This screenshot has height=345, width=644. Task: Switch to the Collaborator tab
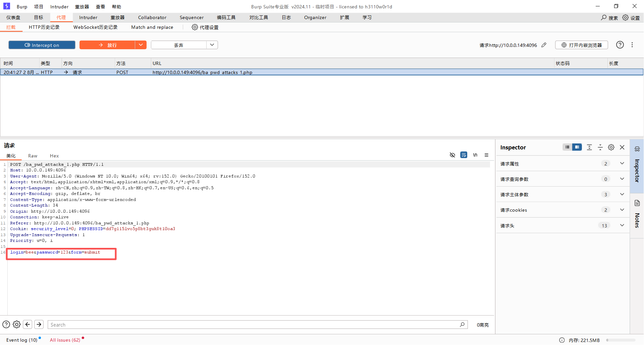coord(152,17)
